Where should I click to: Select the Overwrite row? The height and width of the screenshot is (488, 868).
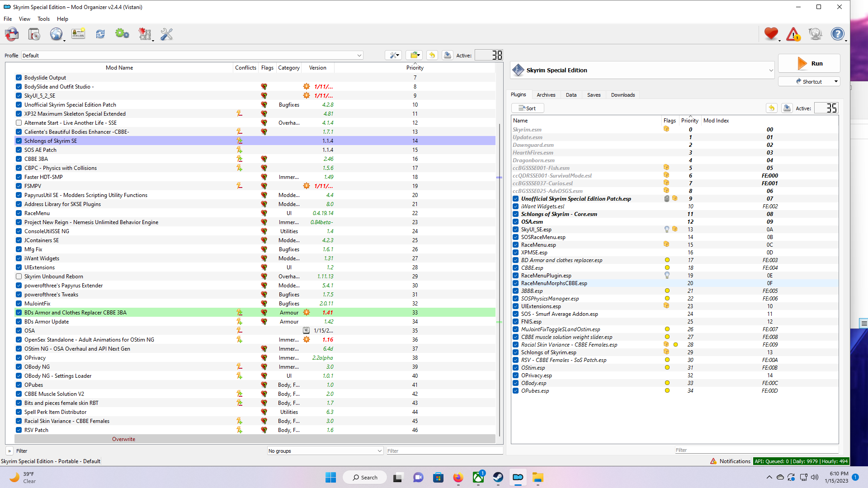[x=255, y=439]
